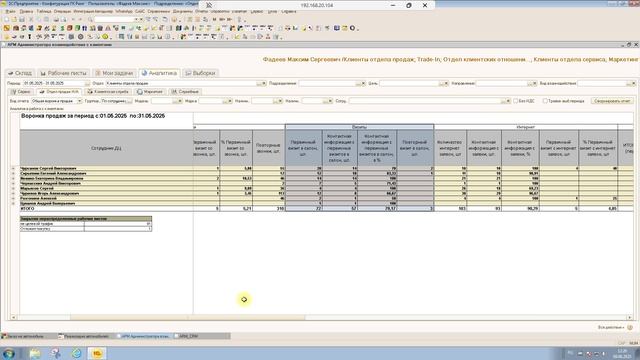Click the first orange icon in second toolbar row
Screen dimensions: 640x360
(x=7, y=28)
